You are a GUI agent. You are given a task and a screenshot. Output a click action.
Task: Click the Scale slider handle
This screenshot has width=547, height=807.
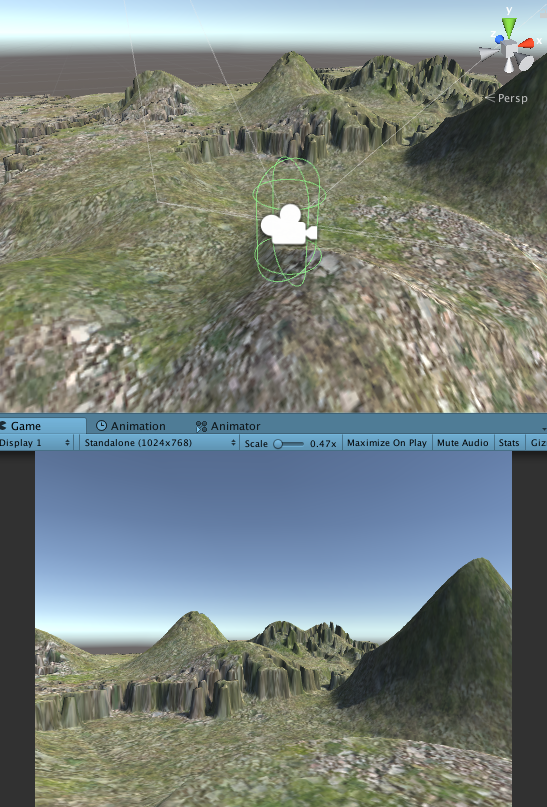click(x=278, y=444)
